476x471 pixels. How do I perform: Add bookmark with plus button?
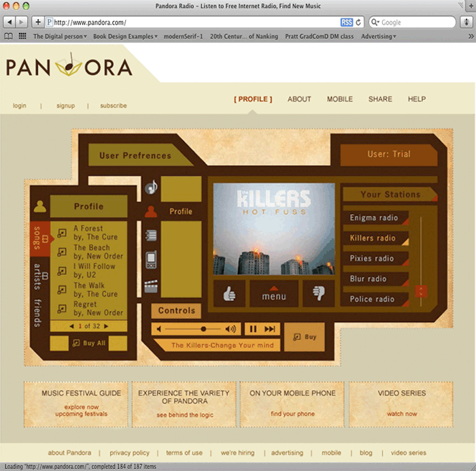point(38,22)
